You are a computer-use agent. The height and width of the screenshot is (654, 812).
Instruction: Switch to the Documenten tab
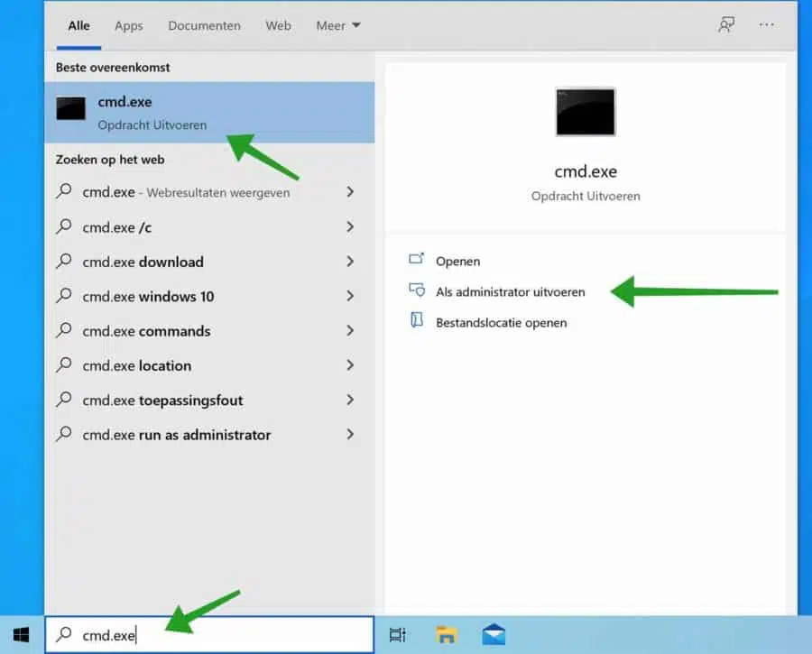(x=204, y=25)
